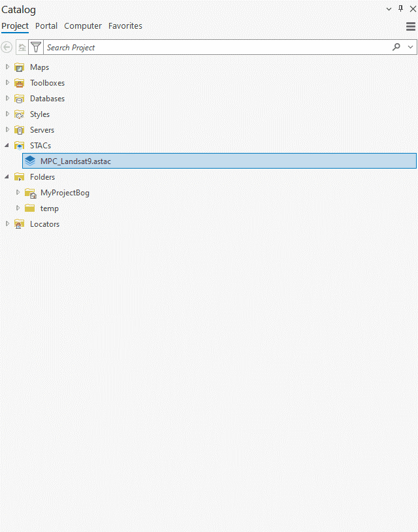Click the Maps folder icon
The width and height of the screenshot is (418, 532).
click(20, 67)
